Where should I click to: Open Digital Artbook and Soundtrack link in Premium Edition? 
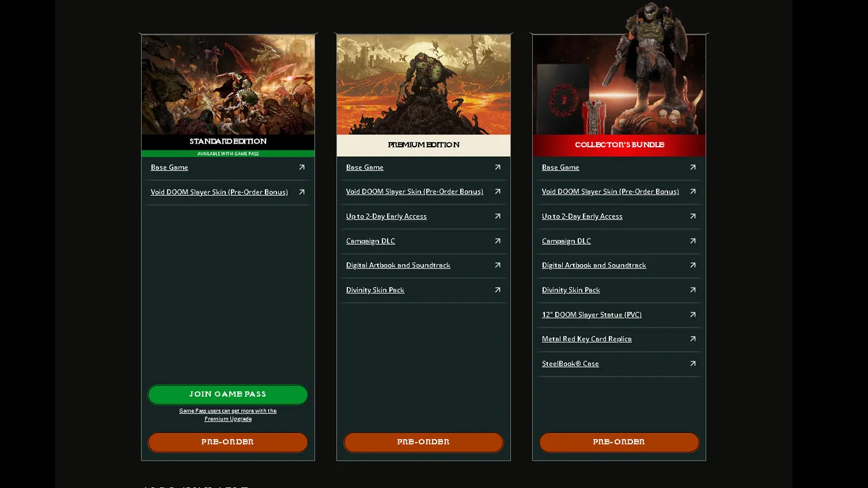tap(398, 265)
